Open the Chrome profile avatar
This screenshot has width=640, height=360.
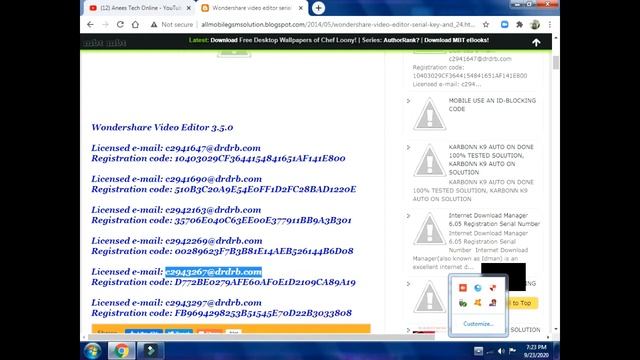[535, 24]
